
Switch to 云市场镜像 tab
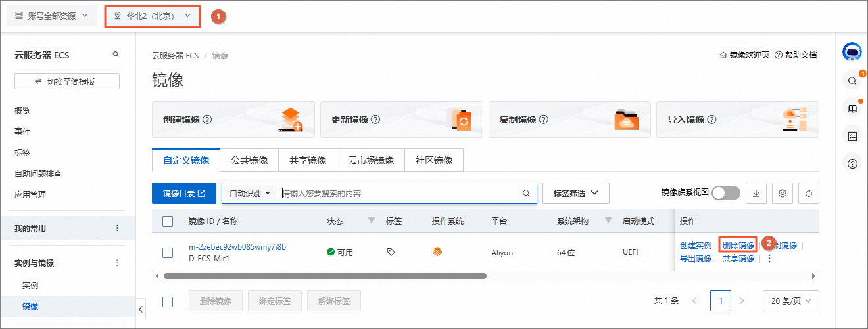coord(371,160)
